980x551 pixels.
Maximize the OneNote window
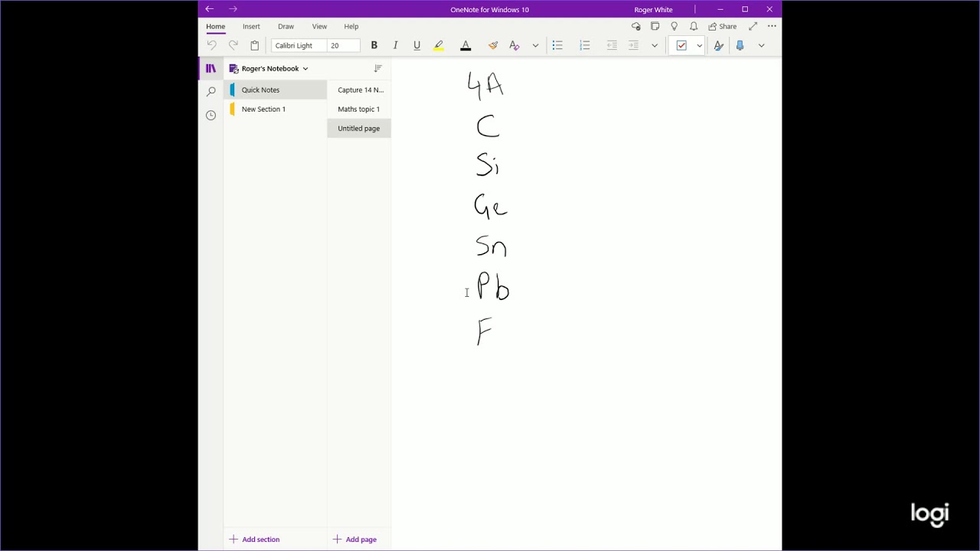[x=745, y=9]
